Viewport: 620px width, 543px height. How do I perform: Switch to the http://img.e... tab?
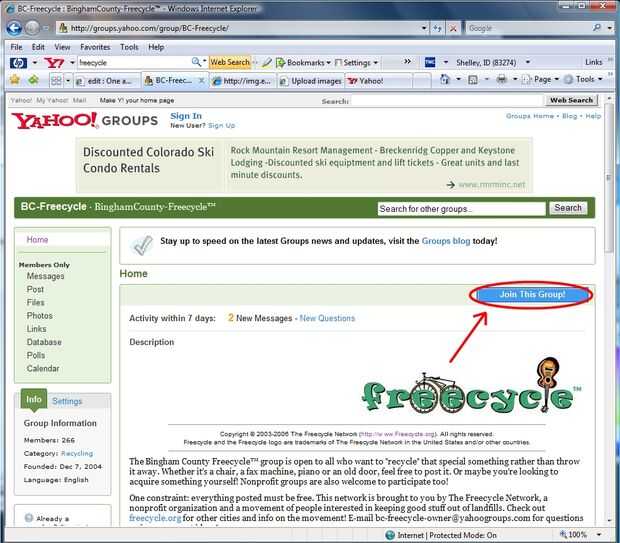coord(242,81)
